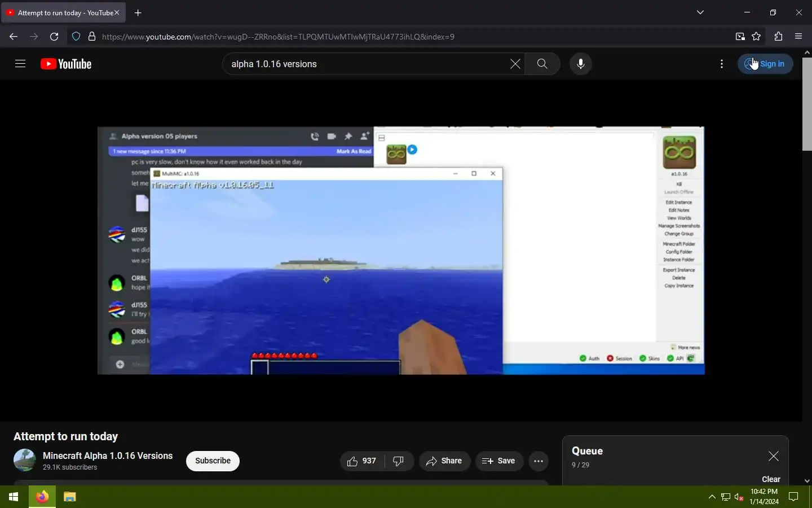Open the Firefox application menu
Image resolution: width=812 pixels, height=508 pixels.
click(x=798, y=37)
